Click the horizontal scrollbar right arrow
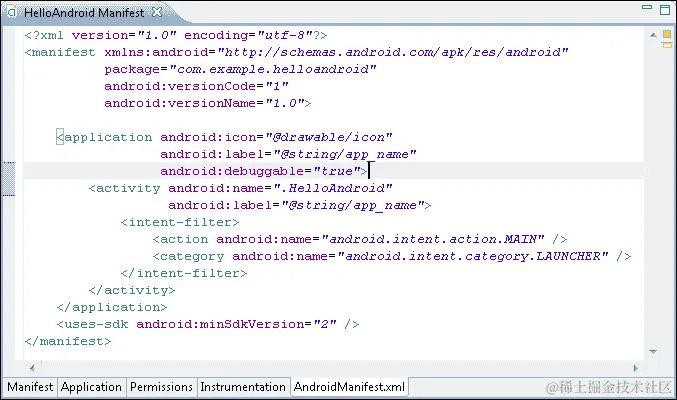Viewport: 677px width, 400px height. 636,368
